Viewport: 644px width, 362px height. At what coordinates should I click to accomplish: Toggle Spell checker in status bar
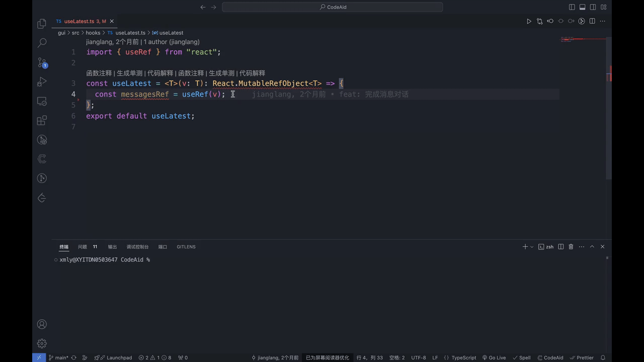522,357
